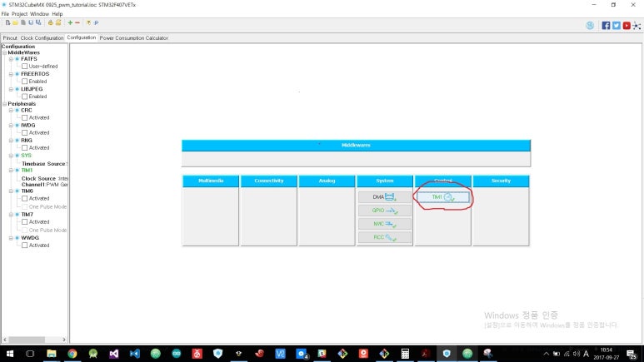Open the Calculator taskbar icon
This screenshot has width=644, height=362.
tap(405, 354)
